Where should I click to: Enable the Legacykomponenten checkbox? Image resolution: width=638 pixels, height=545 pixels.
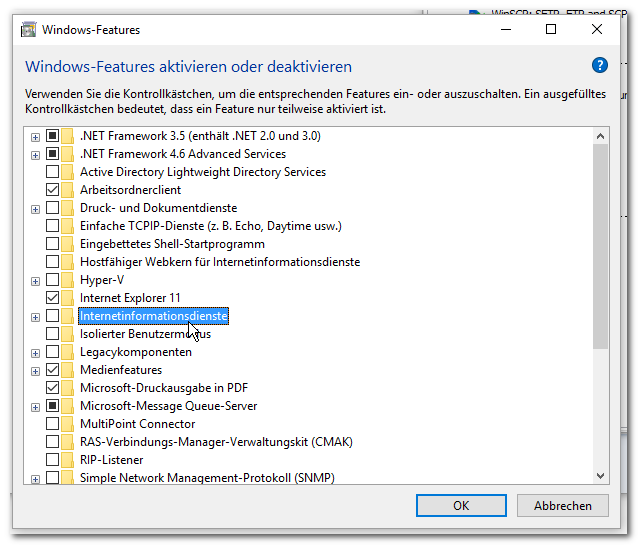pyautogui.click(x=52, y=352)
